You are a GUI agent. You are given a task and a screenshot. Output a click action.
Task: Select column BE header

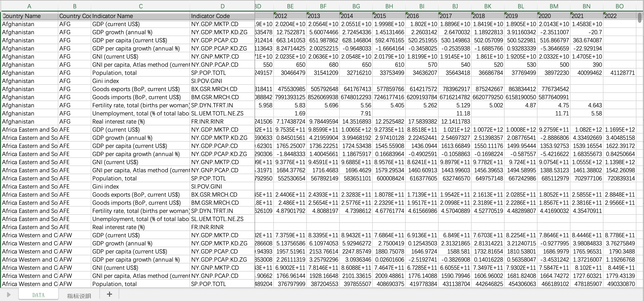[290, 6]
